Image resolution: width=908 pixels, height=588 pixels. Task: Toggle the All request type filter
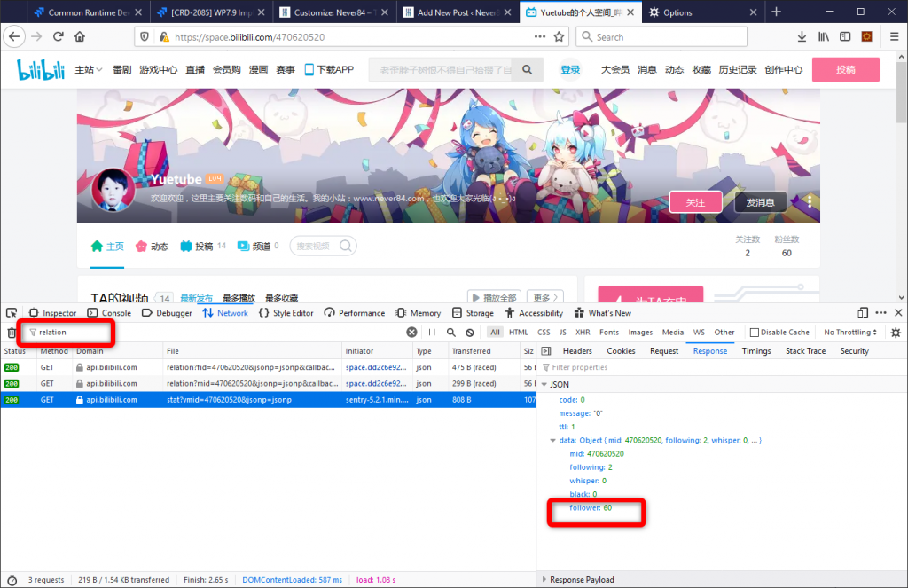pyautogui.click(x=495, y=333)
